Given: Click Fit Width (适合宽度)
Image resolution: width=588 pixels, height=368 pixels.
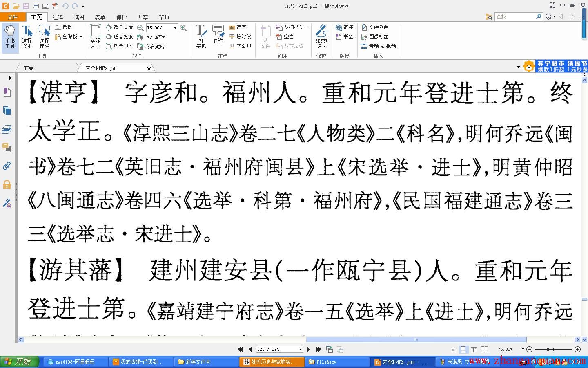Looking at the screenshot, I should [120, 37].
